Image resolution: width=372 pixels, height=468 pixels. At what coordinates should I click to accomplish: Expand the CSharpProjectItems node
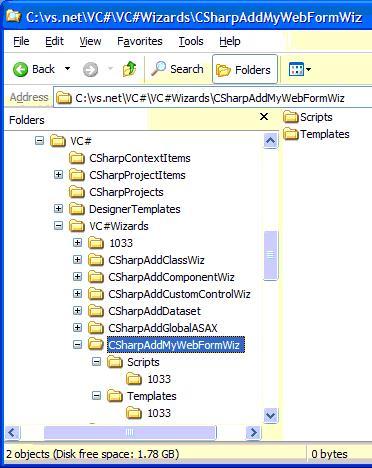click(58, 175)
